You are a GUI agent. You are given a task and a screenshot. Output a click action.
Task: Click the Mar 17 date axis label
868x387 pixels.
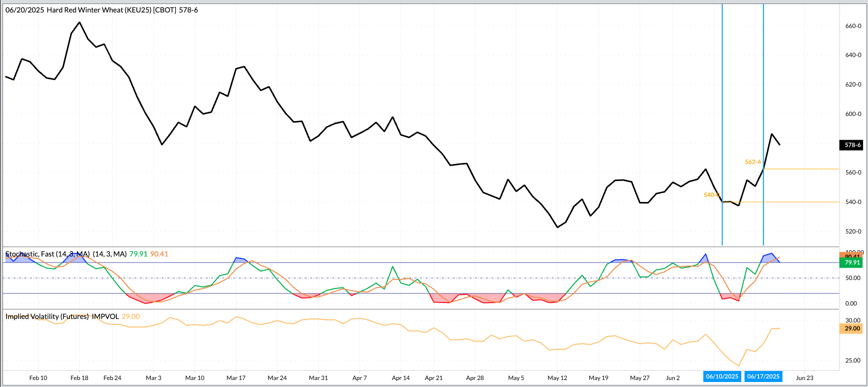coord(236,377)
